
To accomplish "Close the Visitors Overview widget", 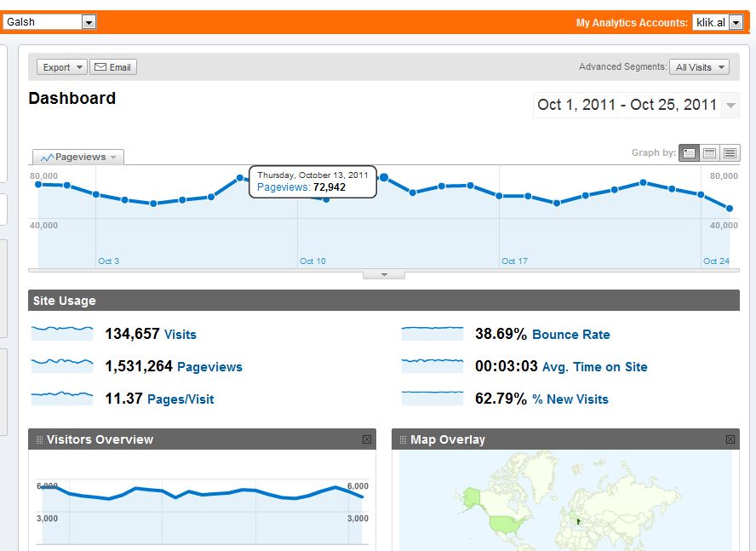I will (367, 439).
